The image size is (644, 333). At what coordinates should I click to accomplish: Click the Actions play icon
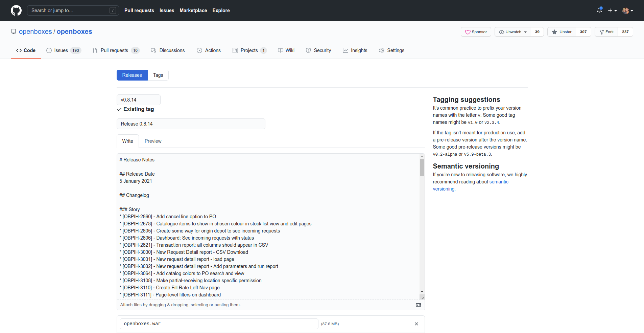[199, 50]
